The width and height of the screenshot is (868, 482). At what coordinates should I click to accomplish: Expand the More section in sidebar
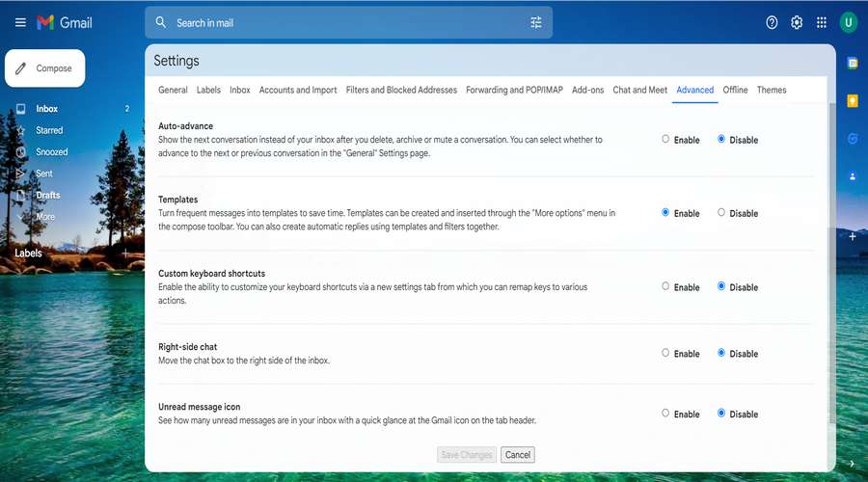click(x=45, y=217)
